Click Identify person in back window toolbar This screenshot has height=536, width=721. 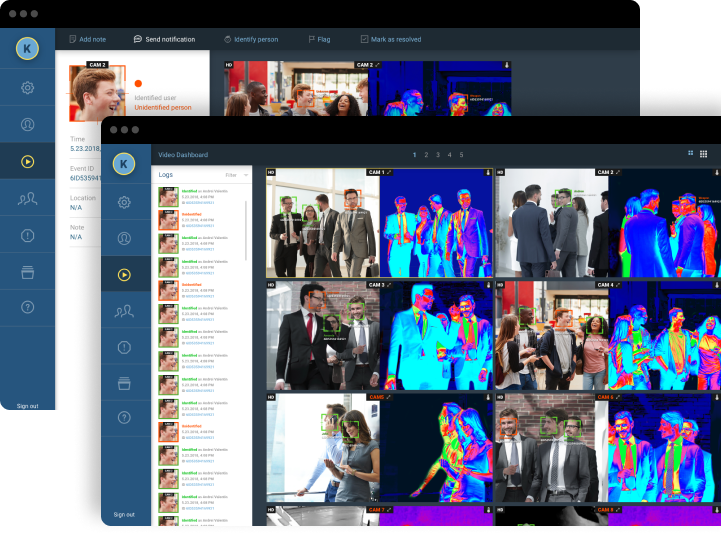click(x=251, y=40)
